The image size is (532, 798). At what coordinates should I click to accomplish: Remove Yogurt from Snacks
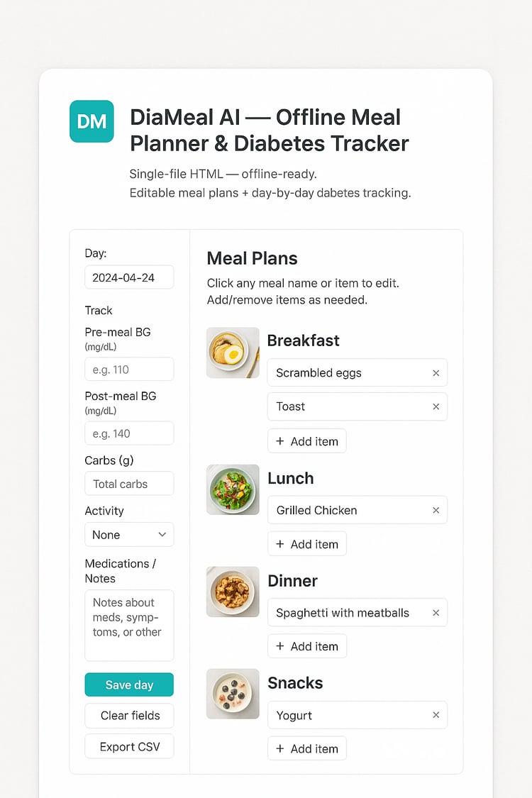pyautogui.click(x=436, y=715)
